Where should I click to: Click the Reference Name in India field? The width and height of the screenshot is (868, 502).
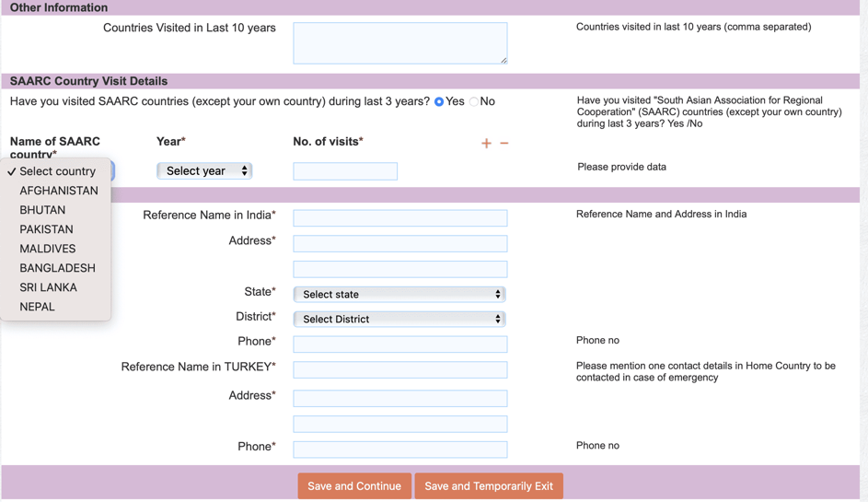tap(400, 217)
